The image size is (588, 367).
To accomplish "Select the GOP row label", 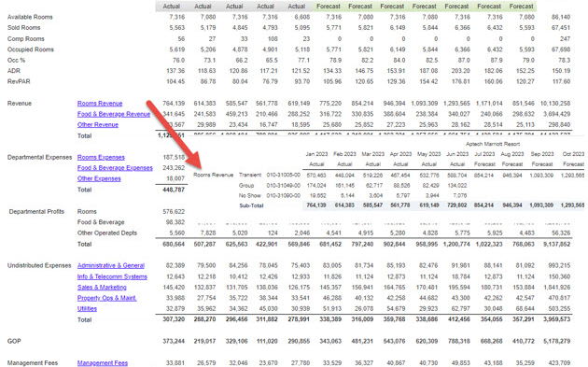I will [x=14, y=341].
